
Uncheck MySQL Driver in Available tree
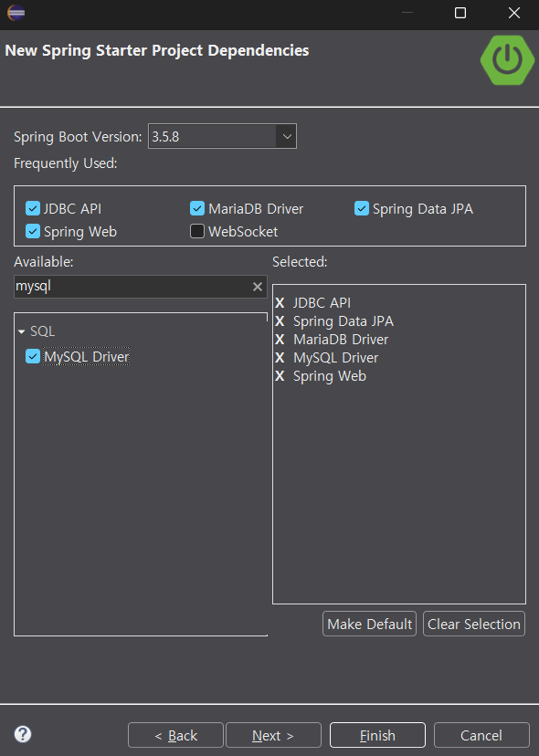click(x=33, y=357)
